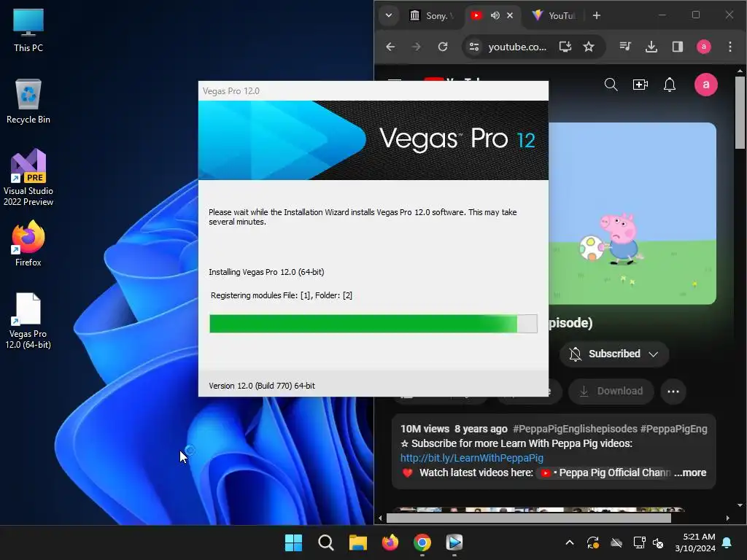Go forward in Chrome
The image size is (747, 560).
[416, 47]
